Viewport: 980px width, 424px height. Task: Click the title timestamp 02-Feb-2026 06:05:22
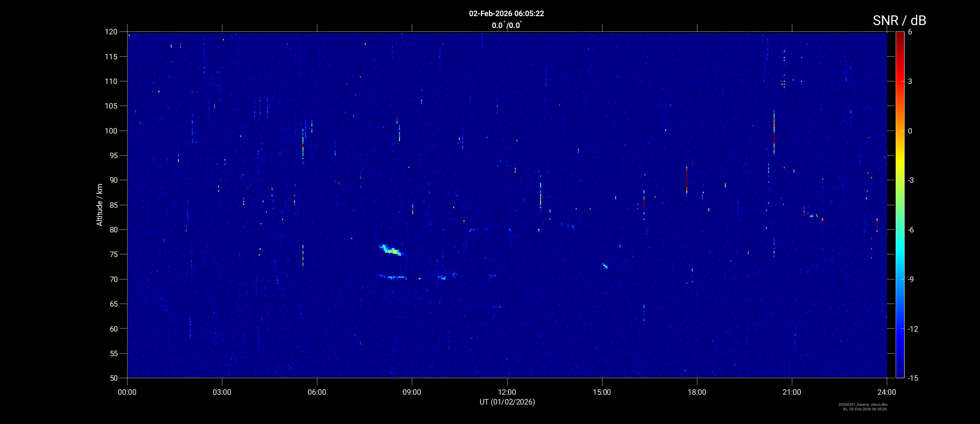506,14
